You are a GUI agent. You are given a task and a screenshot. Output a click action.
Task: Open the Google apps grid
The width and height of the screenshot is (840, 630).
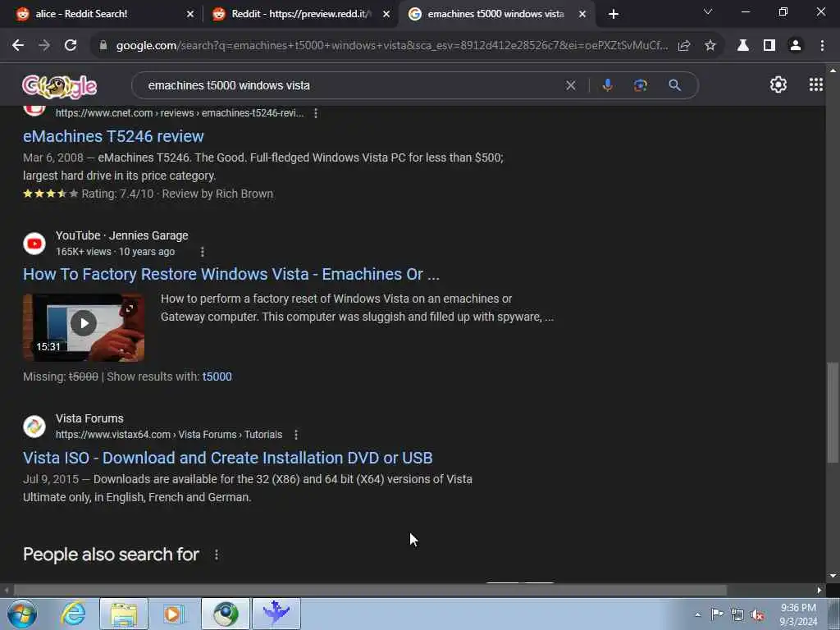point(816,84)
